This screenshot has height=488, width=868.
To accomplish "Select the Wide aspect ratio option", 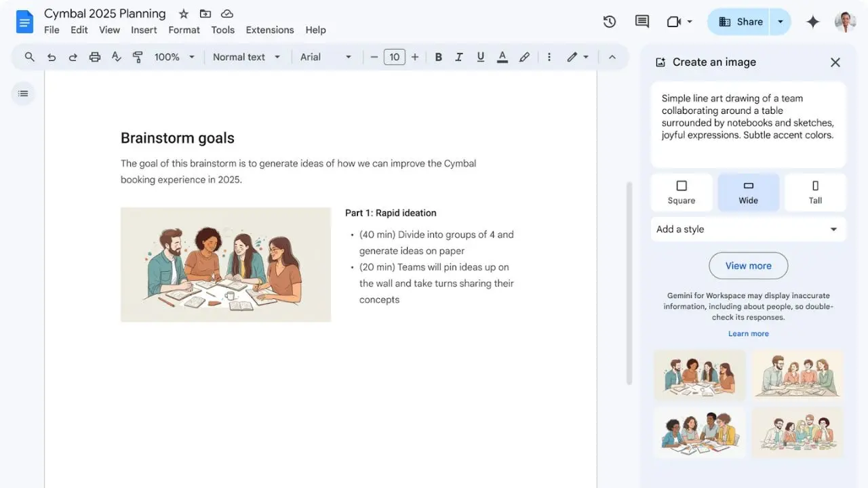I will click(748, 192).
